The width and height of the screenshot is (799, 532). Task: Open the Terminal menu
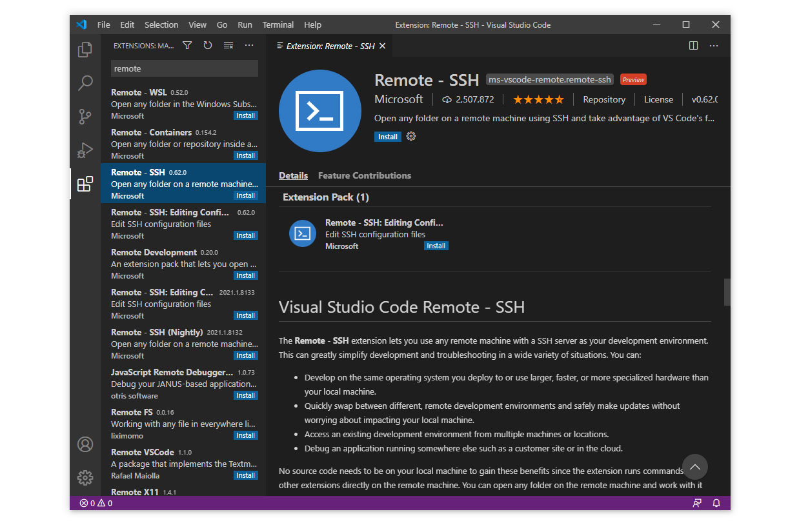pos(278,25)
